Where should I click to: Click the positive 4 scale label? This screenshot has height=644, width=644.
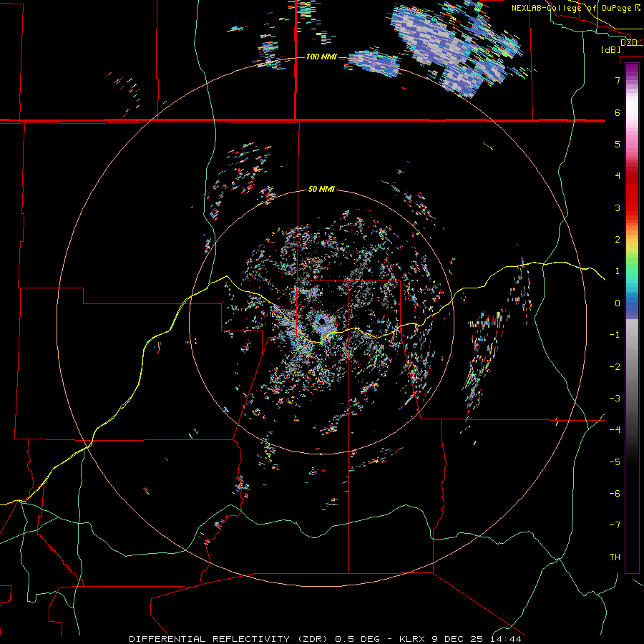pos(618,176)
